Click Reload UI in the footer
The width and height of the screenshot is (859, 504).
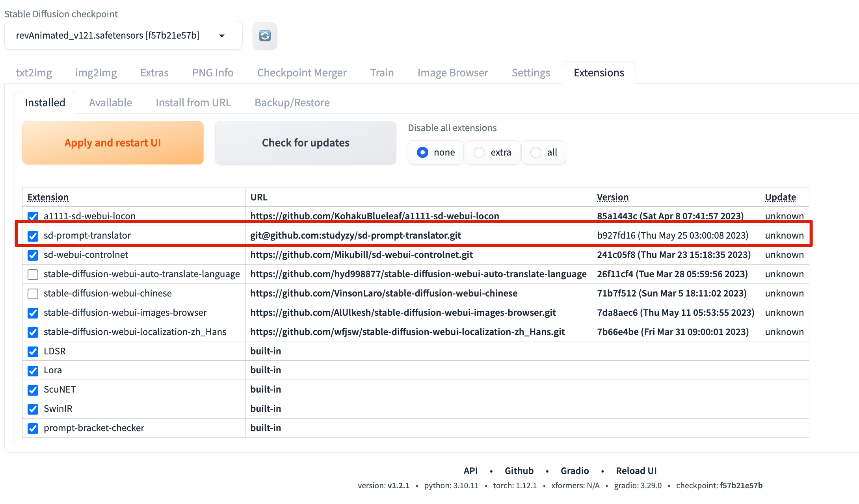(636, 471)
